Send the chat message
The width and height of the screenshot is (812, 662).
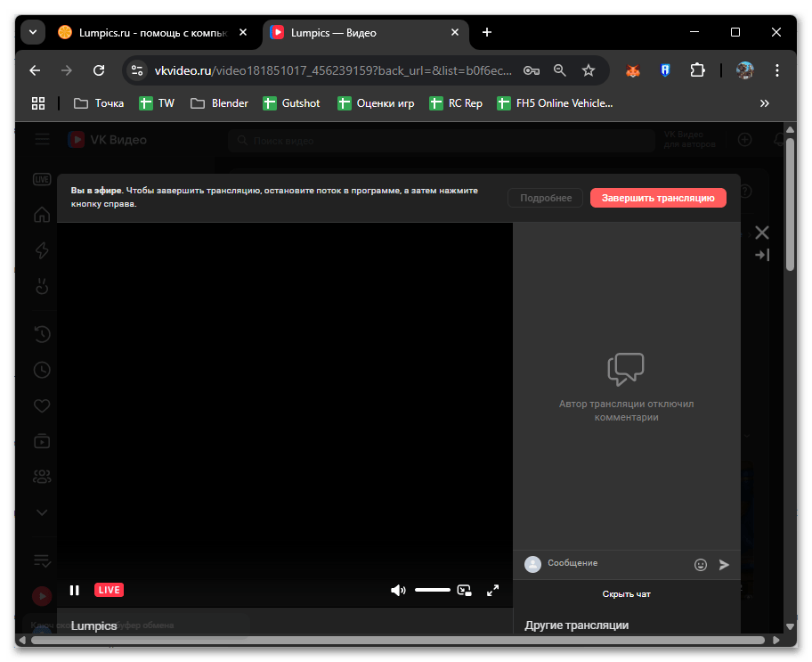pos(724,564)
